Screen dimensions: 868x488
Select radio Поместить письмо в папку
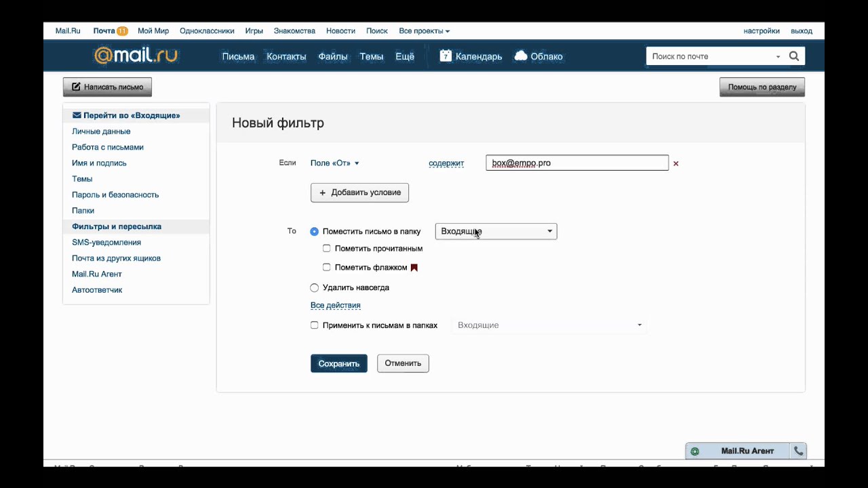314,231
